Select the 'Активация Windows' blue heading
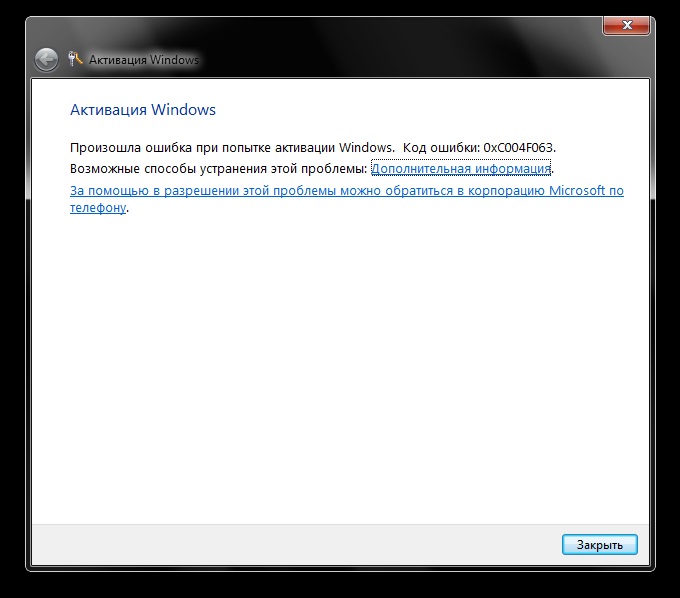The width and height of the screenshot is (680, 598). point(143,110)
